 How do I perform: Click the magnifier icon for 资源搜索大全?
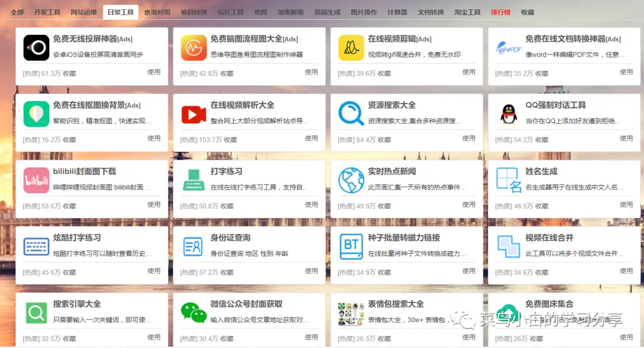point(351,114)
